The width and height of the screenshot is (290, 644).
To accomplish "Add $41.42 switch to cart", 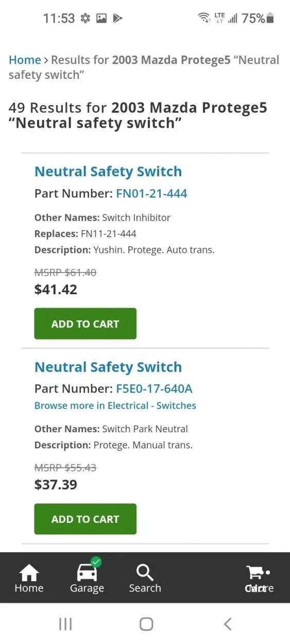I will (x=86, y=324).
